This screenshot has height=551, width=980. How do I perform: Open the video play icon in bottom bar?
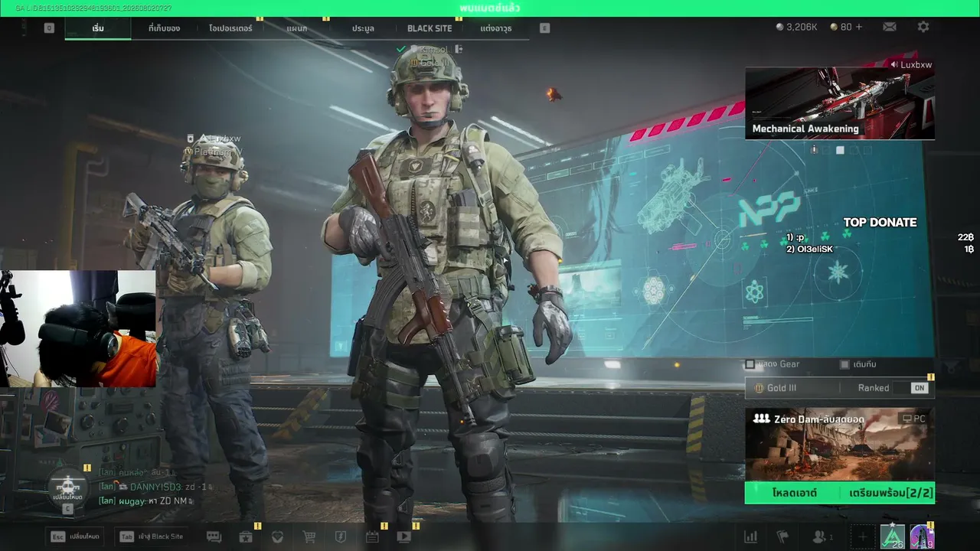pyautogui.click(x=403, y=537)
